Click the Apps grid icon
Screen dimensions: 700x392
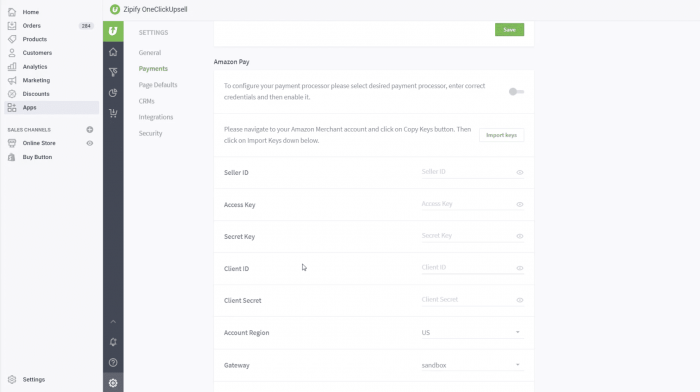click(12, 108)
